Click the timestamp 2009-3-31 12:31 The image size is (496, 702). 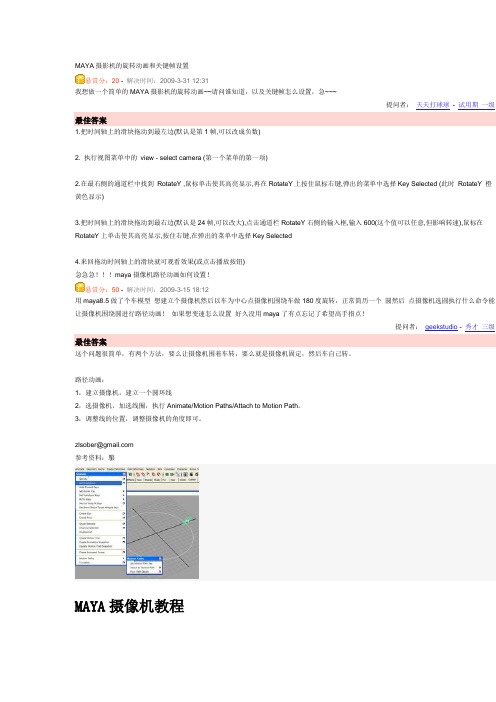[184, 81]
